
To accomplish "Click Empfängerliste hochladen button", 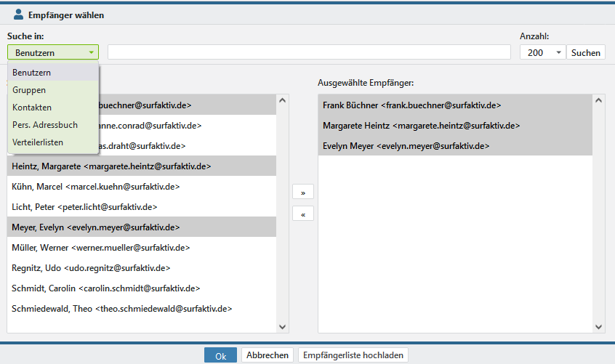I will (x=353, y=355).
